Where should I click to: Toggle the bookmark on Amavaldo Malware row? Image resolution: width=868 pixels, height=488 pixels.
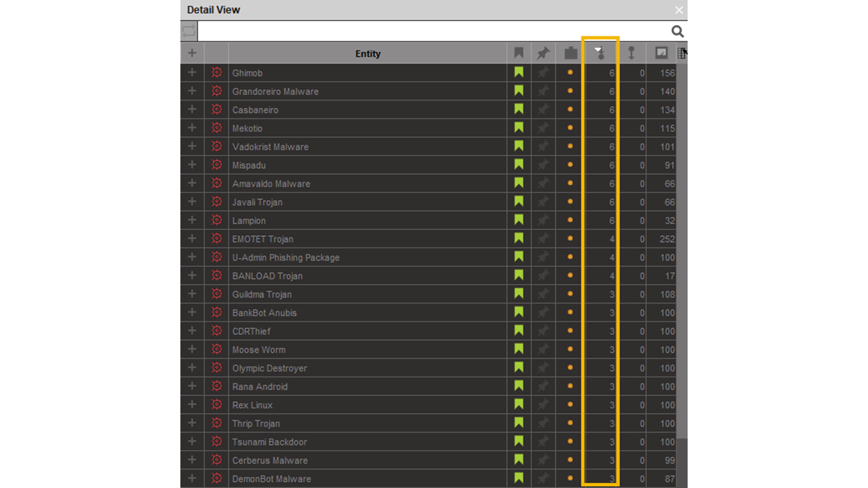click(x=519, y=183)
